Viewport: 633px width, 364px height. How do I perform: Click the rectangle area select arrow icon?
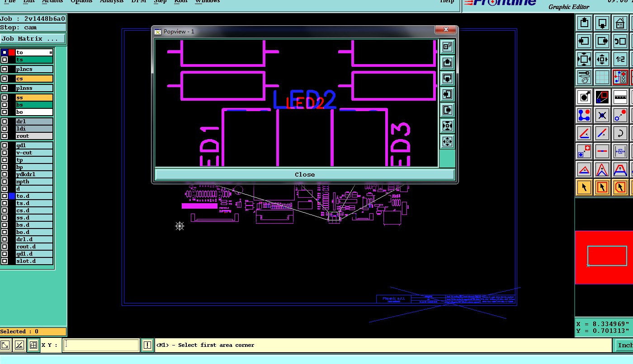point(602,187)
